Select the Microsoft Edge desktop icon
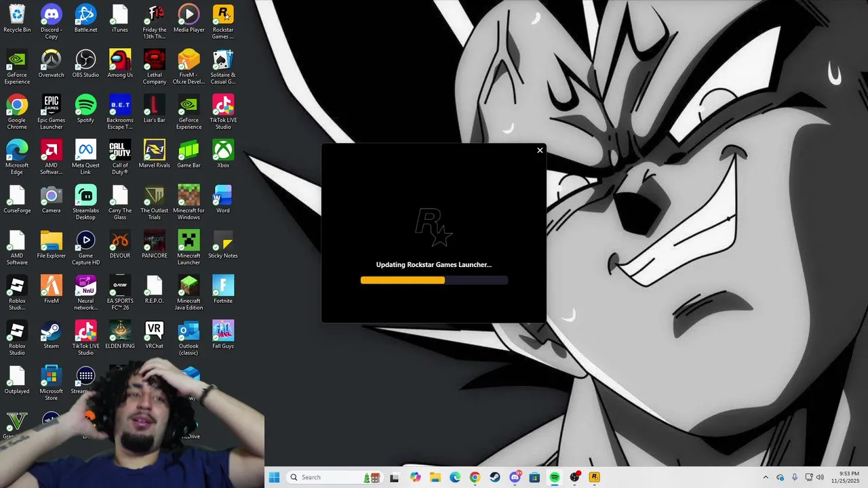This screenshot has width=868, height=488. (x=17, y=158)
